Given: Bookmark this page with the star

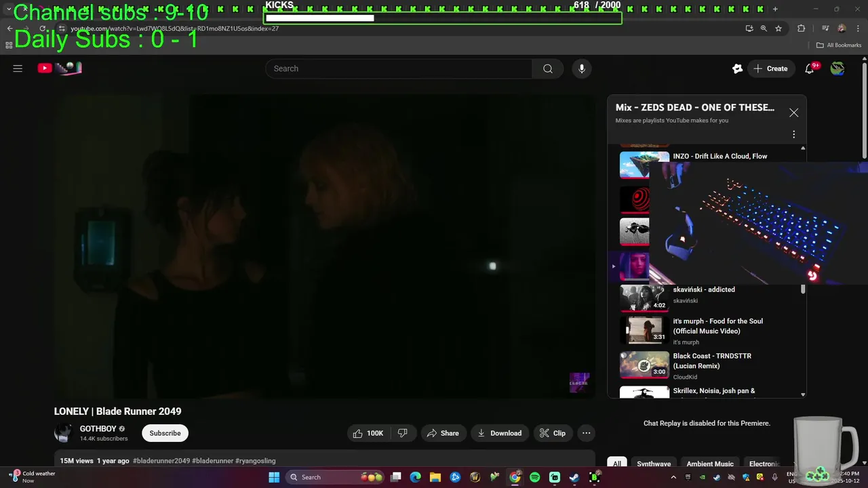Looking at the screenshot, I should click(x=778, y=28).
